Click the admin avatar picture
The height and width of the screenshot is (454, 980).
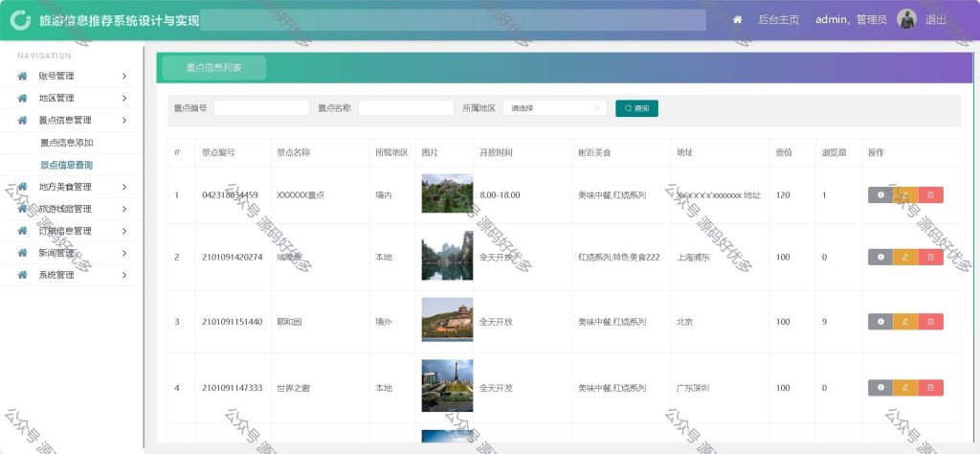coord(906,19)
